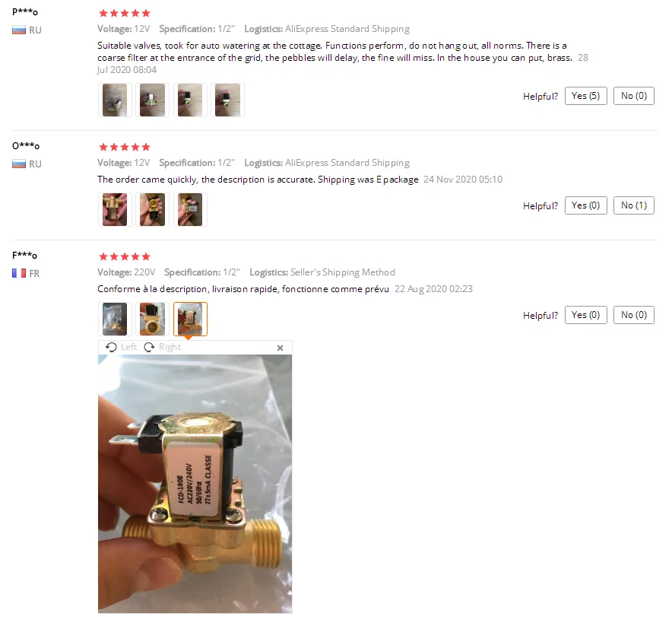Open third thumbnail in P***o's review
This screenshot has height=617, width=672.
click(190, 100)
